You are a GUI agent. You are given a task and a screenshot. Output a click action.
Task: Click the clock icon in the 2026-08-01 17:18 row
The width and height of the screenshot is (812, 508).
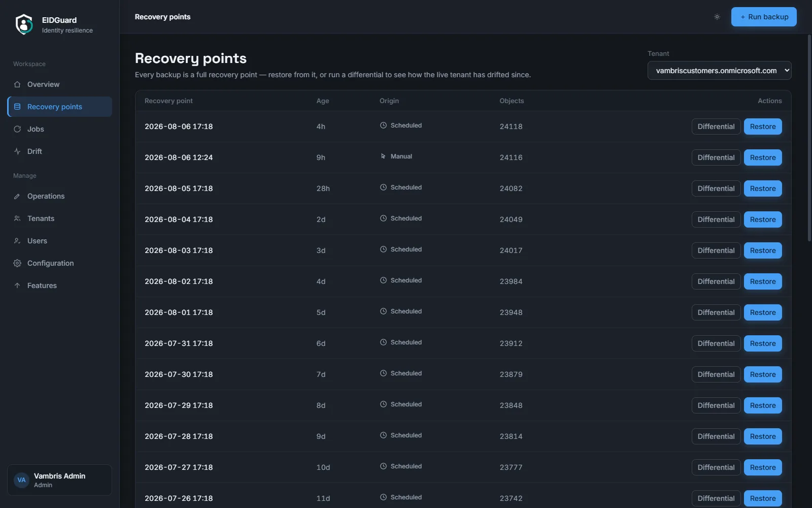click(384, 311)
